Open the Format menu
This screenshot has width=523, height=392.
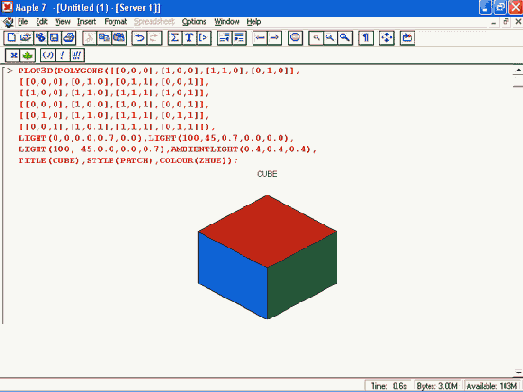click(115, 22)
